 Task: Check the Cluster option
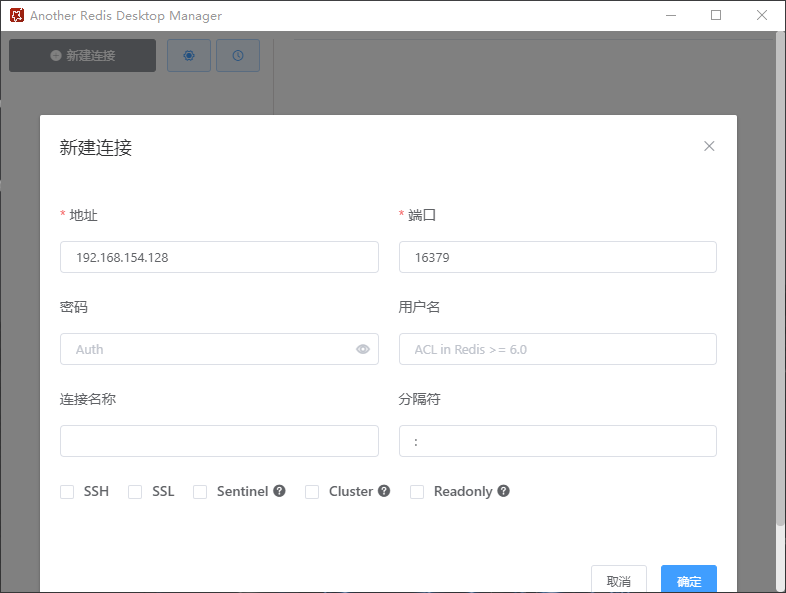click(x=312, y=492)
